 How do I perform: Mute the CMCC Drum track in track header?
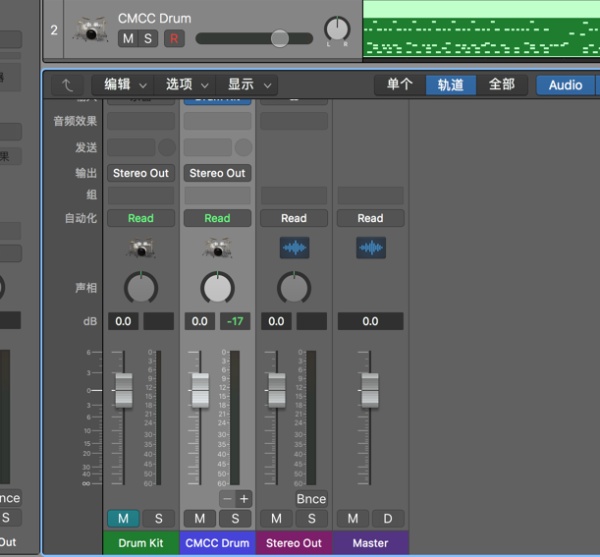click(x=128, y=39)
